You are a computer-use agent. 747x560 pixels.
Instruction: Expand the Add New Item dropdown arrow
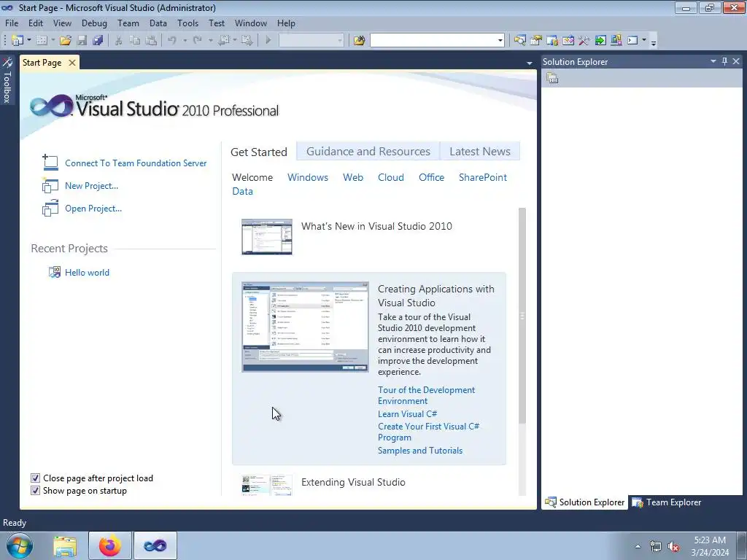(53, 41)
